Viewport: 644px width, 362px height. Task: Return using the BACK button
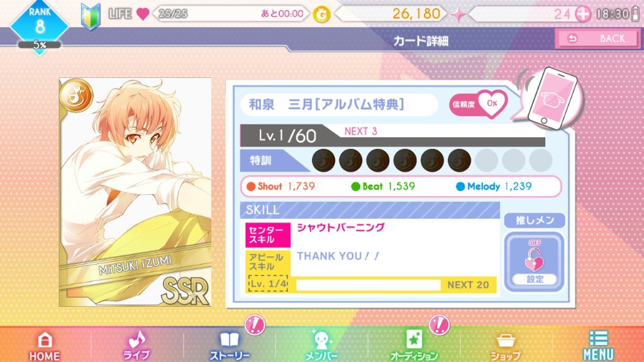pos(597,38)
